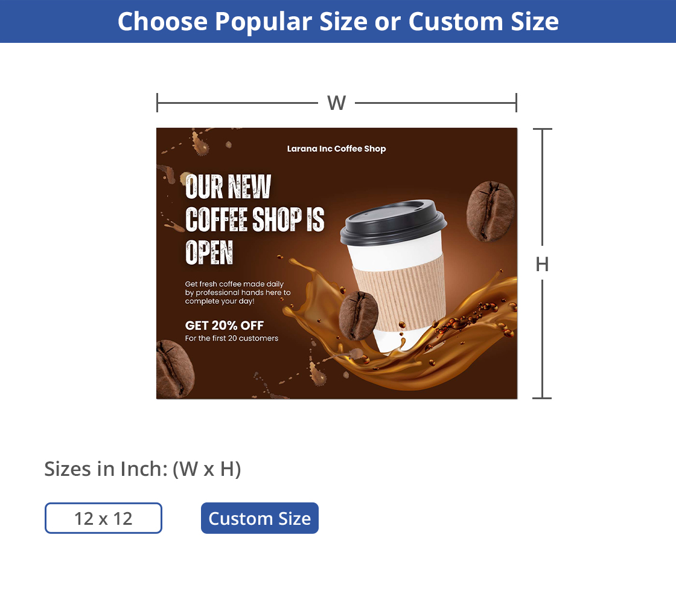Click the coffee shop sign preview image
Image resolution: width=676 pixels, height=616 pixels.
coord(337,263)
